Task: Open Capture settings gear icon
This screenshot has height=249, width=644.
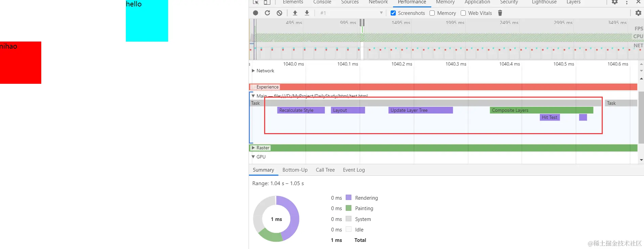Action: point(638,13)
